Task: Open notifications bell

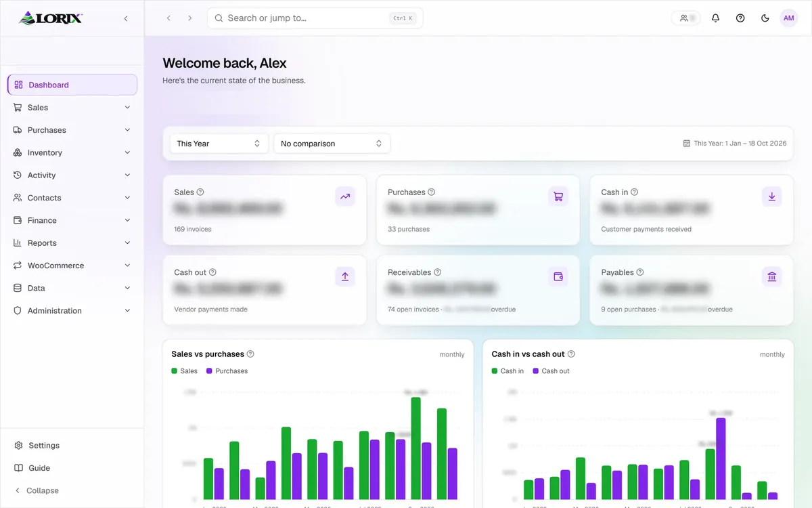Action: 715,18
